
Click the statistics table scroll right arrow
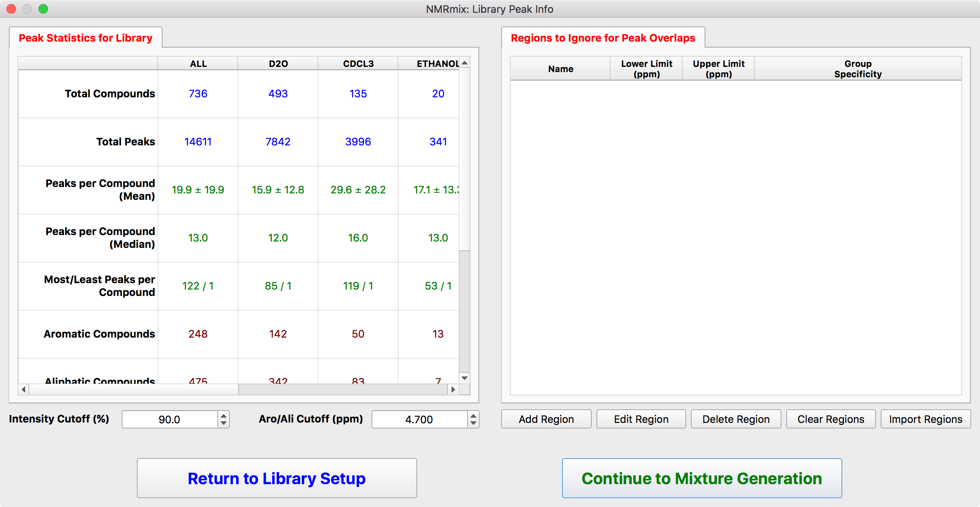tap(453, 389)
